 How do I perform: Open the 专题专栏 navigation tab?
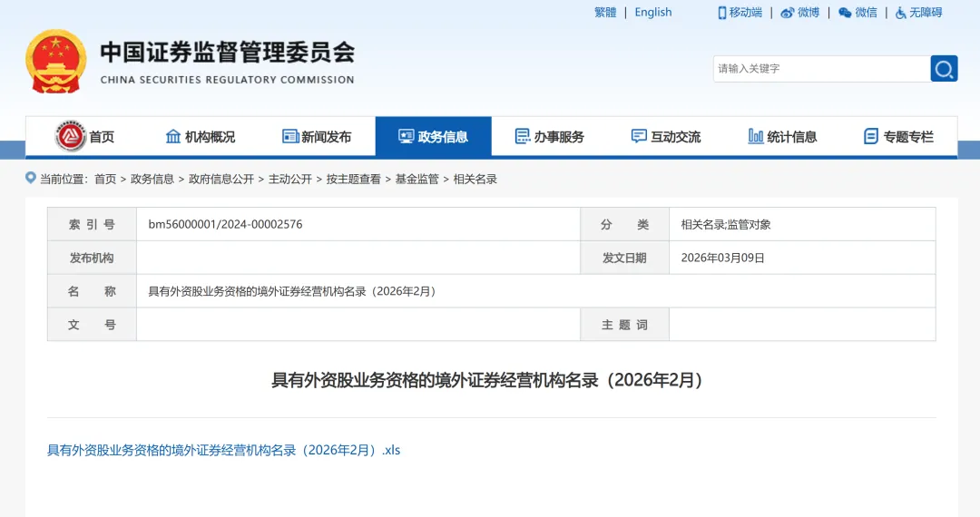click(x=898, y=136)
